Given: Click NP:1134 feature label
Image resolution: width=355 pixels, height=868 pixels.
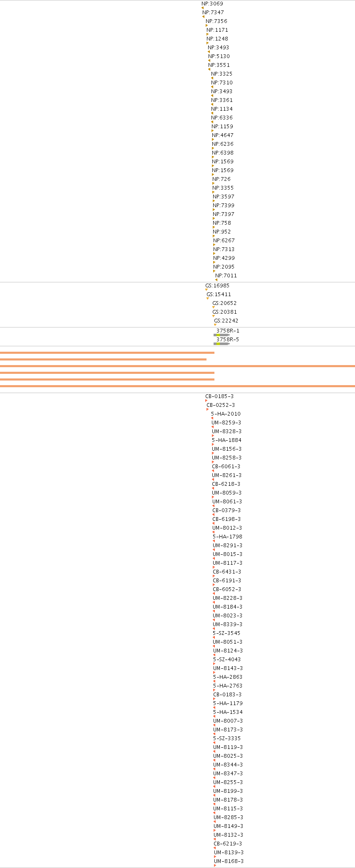Looking at the screenshot, I should [x=222, y=109].
